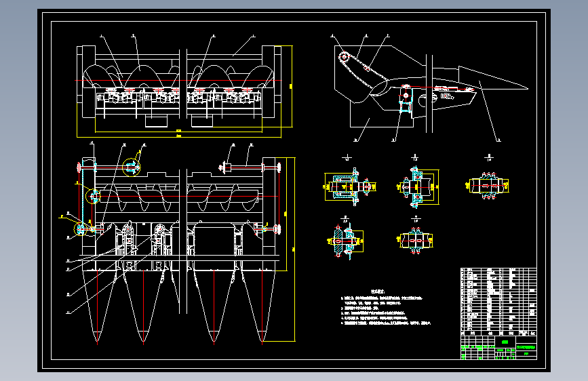588x381 pixels.
Task: Pick the double sprocket detail in the bottom row
Action: (x=415, y=241)
